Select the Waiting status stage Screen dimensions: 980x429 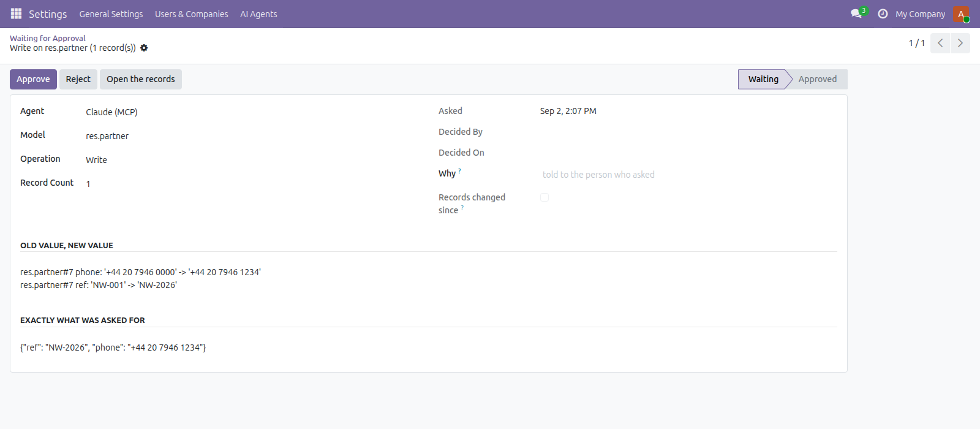pos(763,79)
